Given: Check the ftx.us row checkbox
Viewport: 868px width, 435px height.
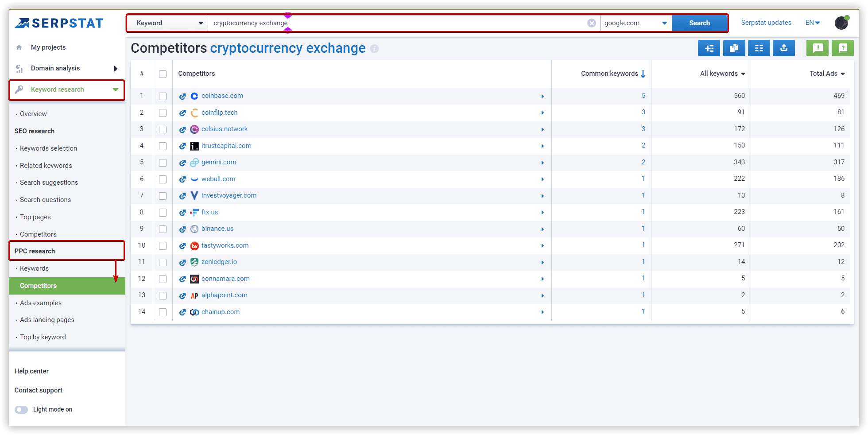Looking at the screenshot, I should pos(163,213).
